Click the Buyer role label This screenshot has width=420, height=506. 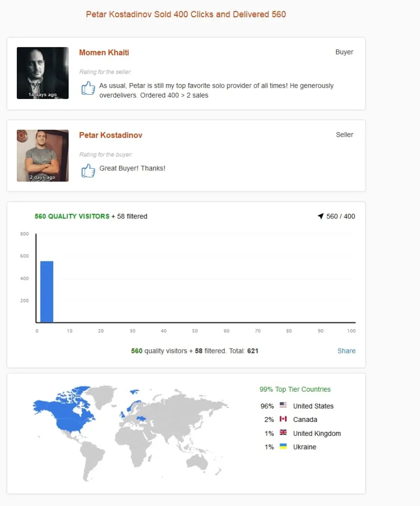[x=344, y=52]
